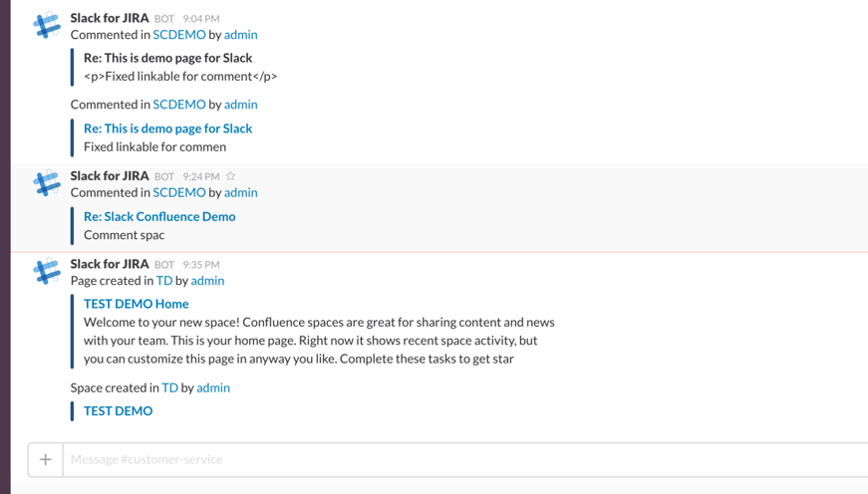This screenshot has height=494, width=868.
Task: Focus the Message #customer-service input field
Action: [458, 459]
